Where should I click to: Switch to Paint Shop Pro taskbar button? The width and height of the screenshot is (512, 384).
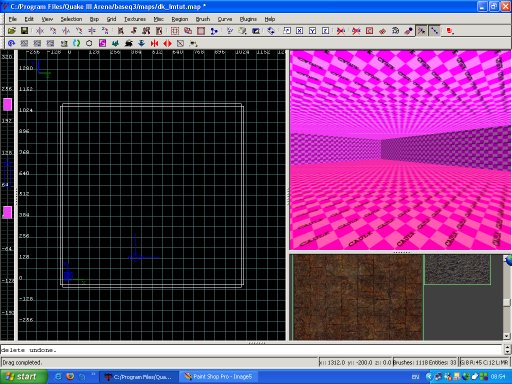(219, 377)
